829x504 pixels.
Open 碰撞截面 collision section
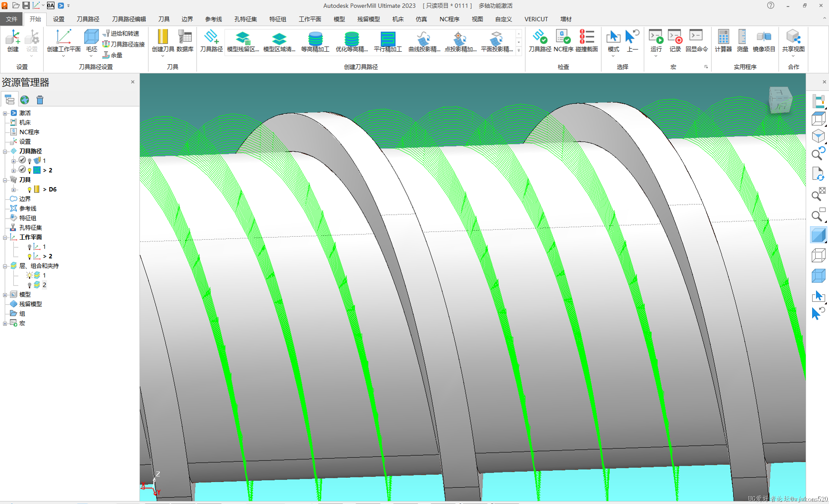586,41
